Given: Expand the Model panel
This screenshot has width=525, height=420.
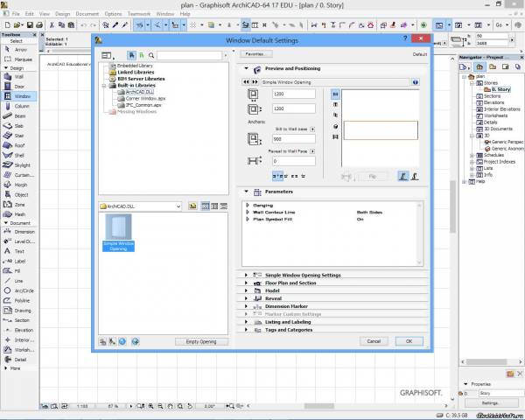Looking at the screenshot, I should click(246, 290).
